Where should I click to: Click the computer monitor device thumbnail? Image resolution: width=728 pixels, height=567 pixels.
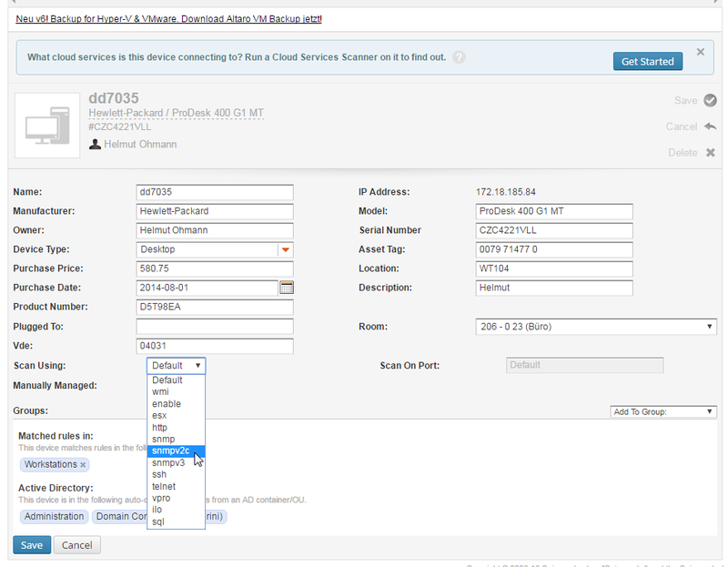tap(46, 126)
